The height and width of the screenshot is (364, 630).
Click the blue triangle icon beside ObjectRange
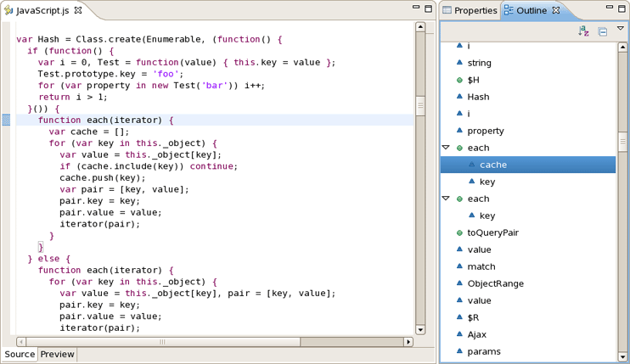click(459, 283)
